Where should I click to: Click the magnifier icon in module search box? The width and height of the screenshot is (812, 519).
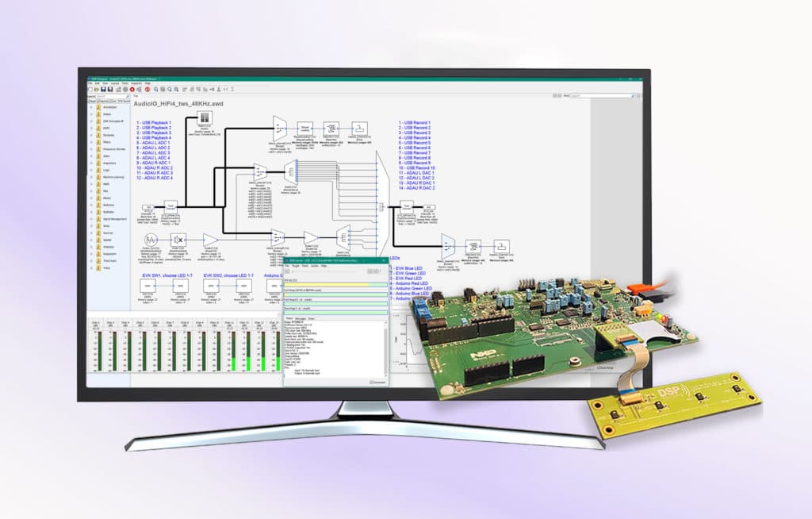point(128,97)
